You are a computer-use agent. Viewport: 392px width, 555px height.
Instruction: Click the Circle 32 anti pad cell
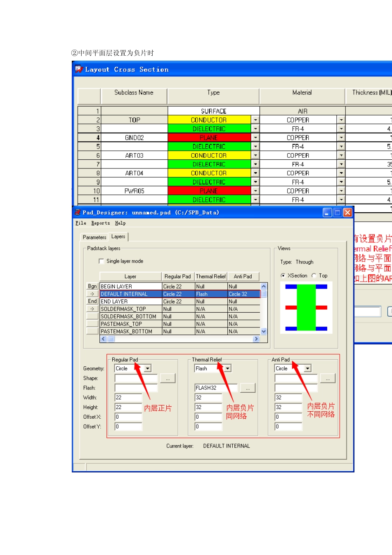point(243,294)
